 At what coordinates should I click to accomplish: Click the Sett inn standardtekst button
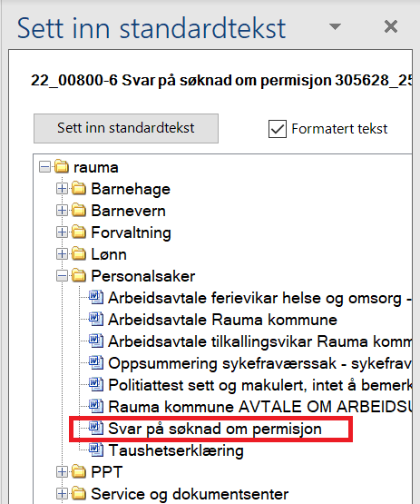pos(126,128)
